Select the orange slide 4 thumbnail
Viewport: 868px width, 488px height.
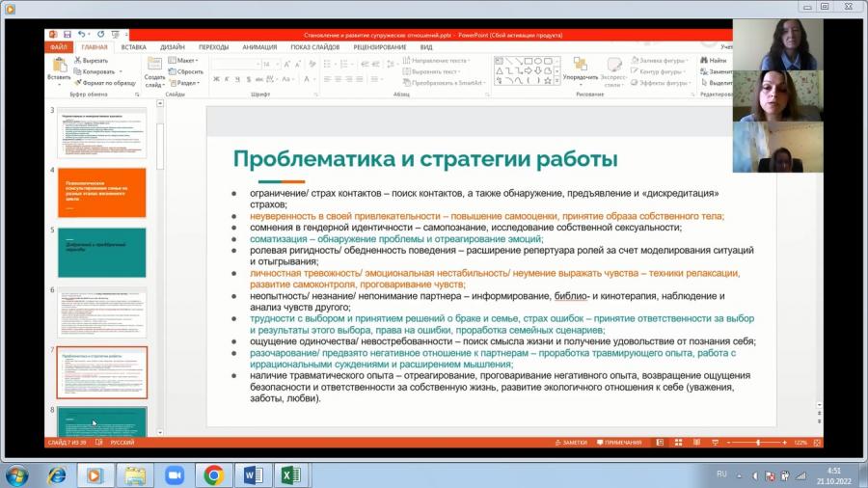coord(102,193)
